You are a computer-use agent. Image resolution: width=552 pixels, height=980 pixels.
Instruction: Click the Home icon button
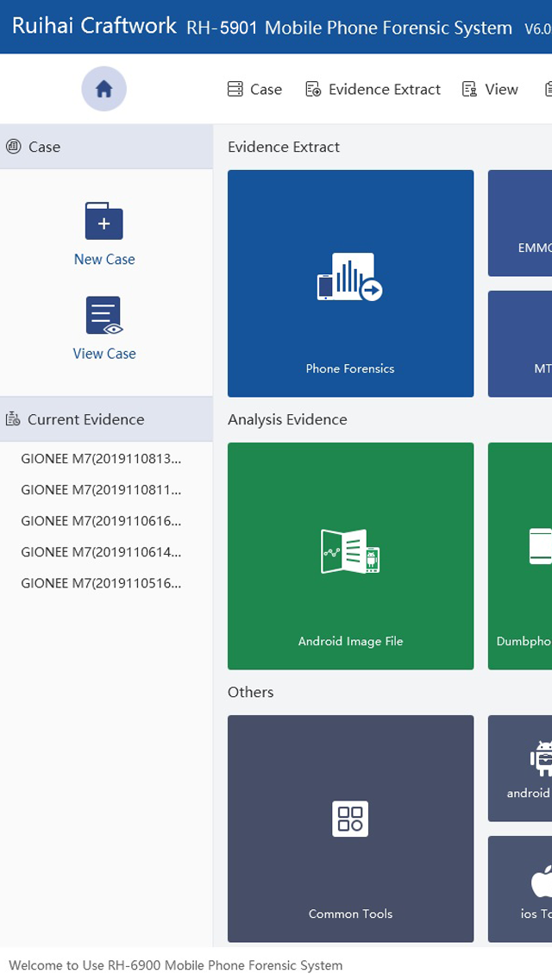(103, 89)
